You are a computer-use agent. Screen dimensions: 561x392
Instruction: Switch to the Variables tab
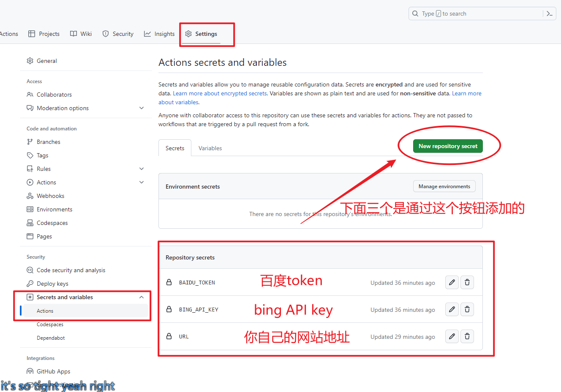tap(210, 148)
